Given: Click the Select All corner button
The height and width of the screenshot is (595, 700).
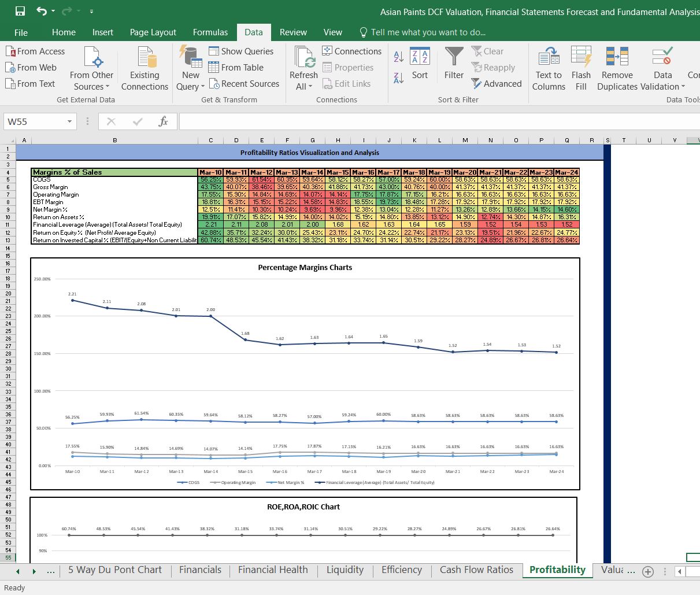Looking at the screenshot, I should pos(8,141).
